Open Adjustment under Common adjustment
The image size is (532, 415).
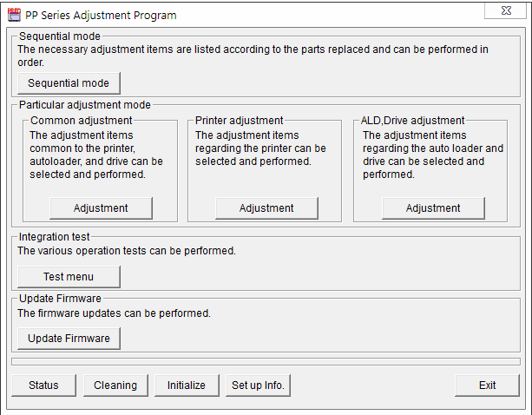click(x=101, y=208)
